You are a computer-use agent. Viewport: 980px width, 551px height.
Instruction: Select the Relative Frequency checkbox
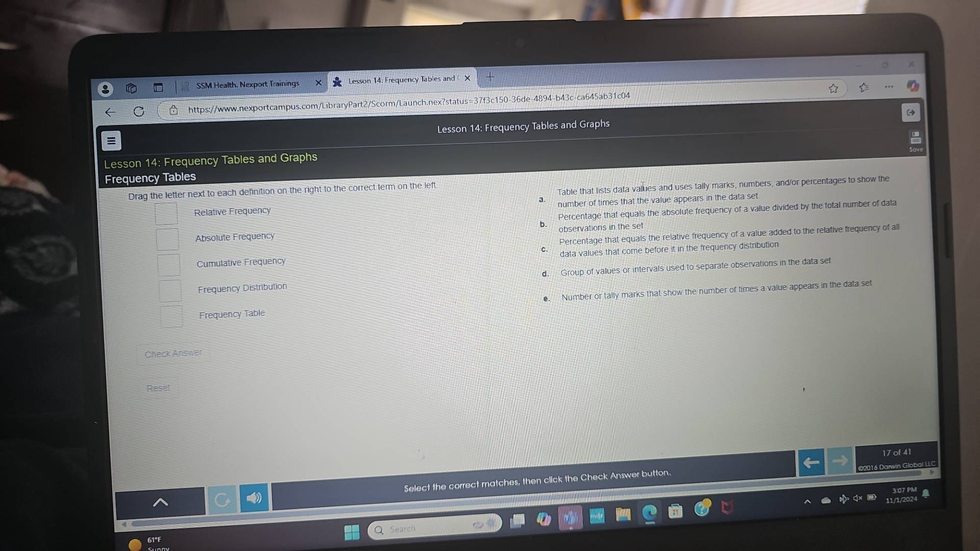point(166,210)
